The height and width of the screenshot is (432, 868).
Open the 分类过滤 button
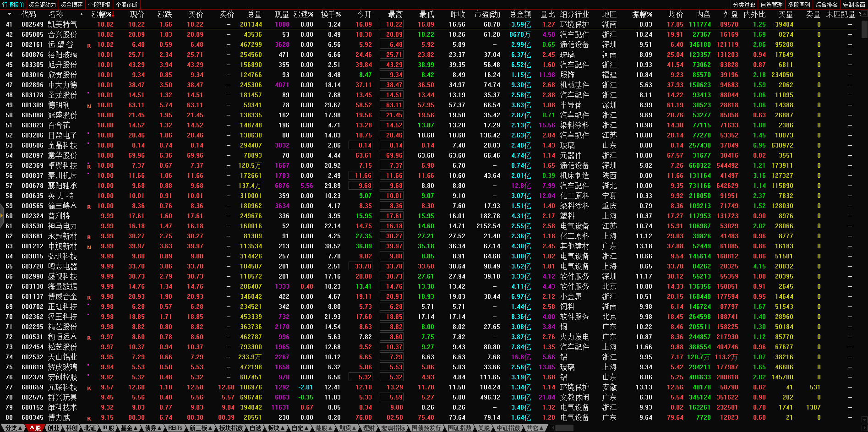744,5
